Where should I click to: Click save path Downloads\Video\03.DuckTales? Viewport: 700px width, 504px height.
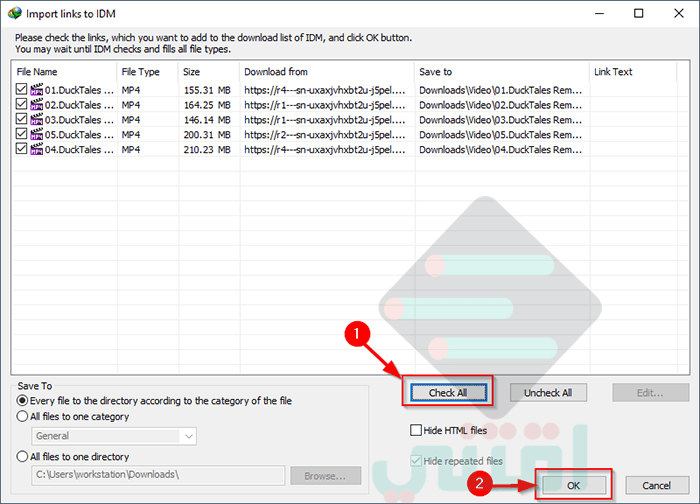501,120
